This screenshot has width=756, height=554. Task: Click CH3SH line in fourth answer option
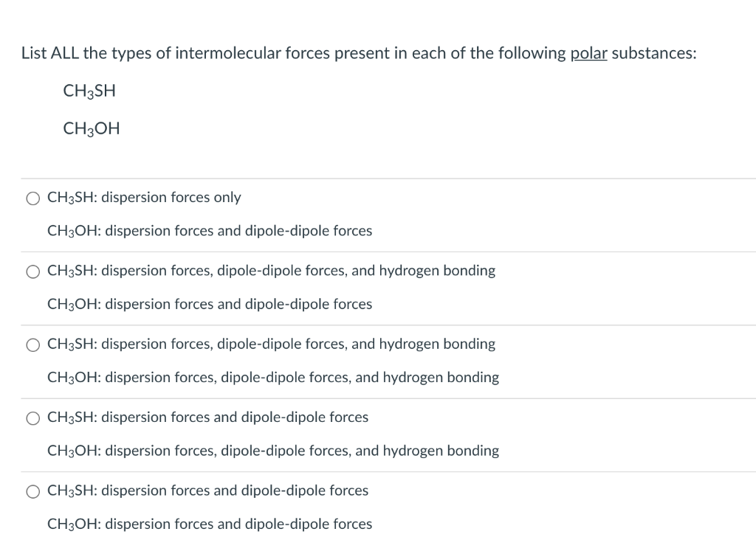207,417
